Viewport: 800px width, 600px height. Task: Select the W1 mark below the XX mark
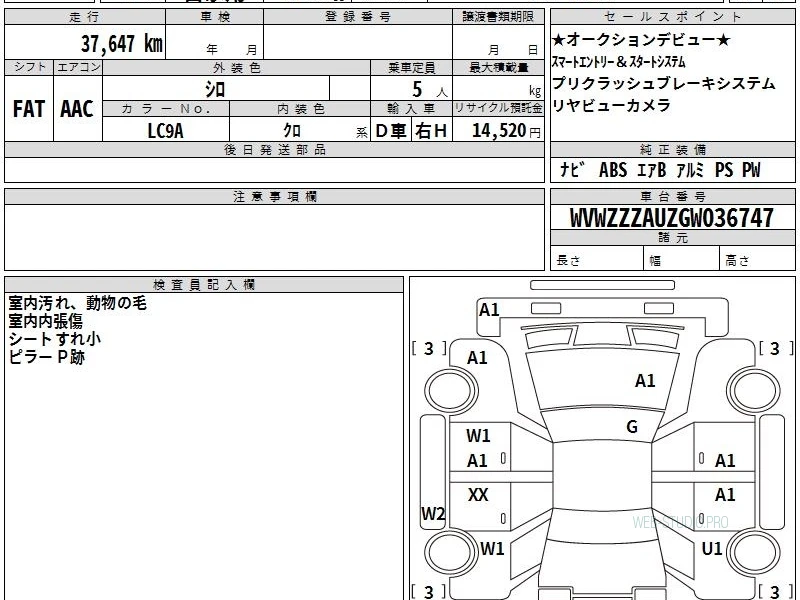point(492,549)
